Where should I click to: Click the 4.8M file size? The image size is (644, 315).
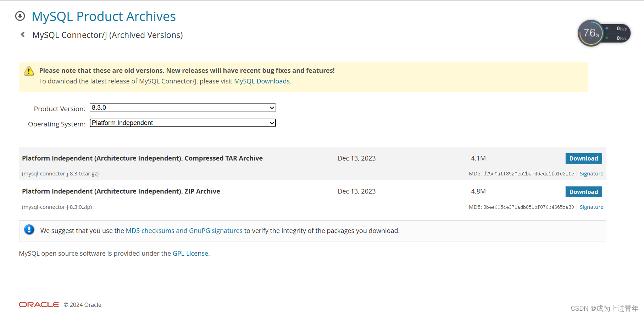(478, 191)
